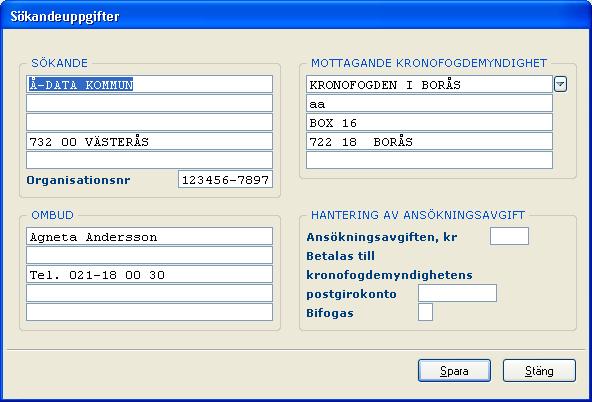Viewport: 592px width, 402px height.
Task: Click the Sökandeuppgifter title bar text
Action: [65, 17]
